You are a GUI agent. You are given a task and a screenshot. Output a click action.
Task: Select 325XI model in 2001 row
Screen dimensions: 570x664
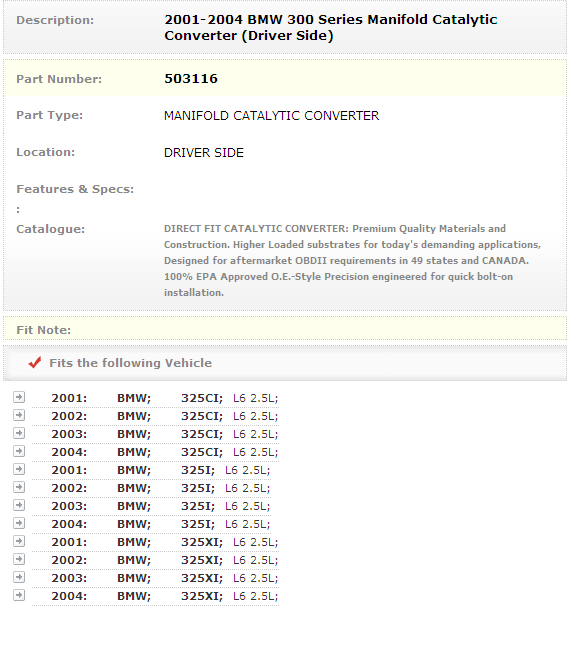(202, 542)
